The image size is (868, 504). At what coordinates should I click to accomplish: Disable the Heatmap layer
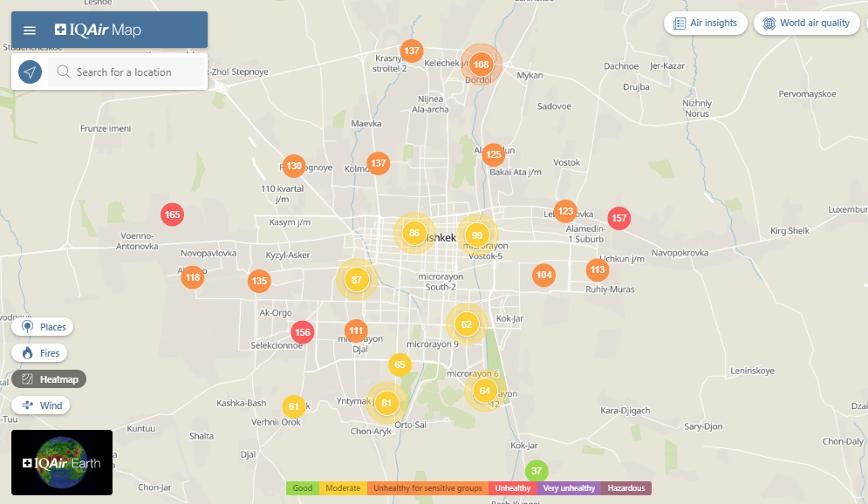pos(49,379)
